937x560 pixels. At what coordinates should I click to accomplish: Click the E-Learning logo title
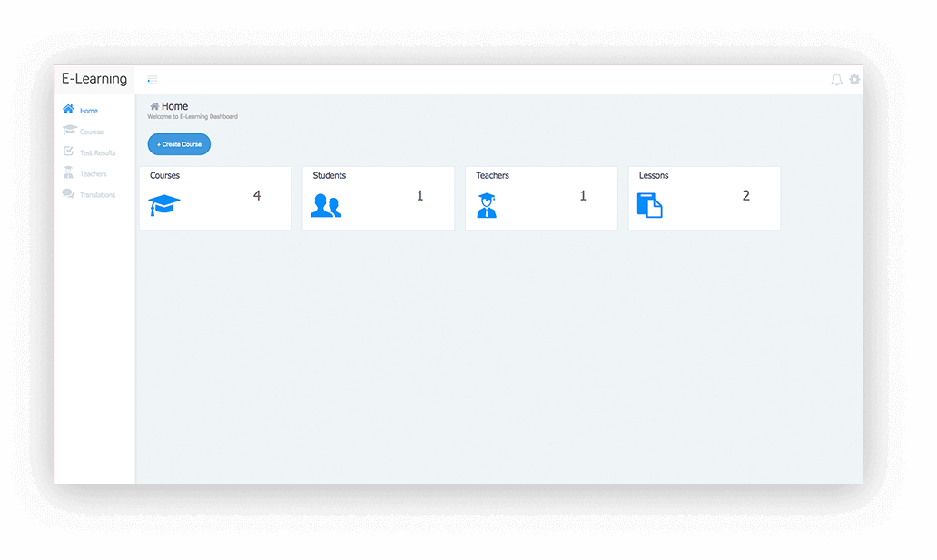94,79
